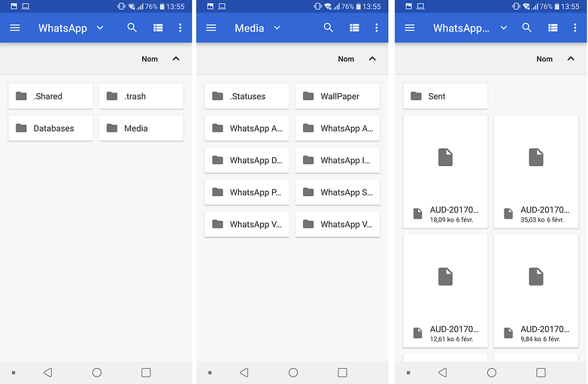Tap Android home button in WhatsApp screen
The height and width of the screenshot is (384, 588).
point(97,373)
